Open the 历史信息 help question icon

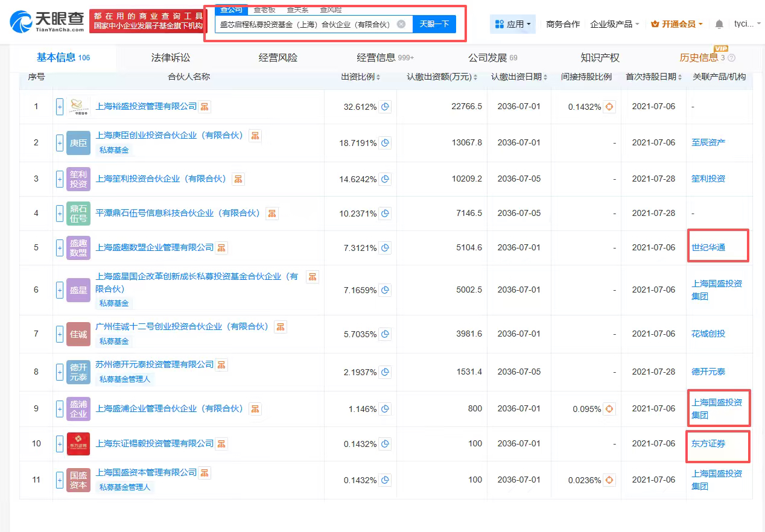click(x=731, y=58)
